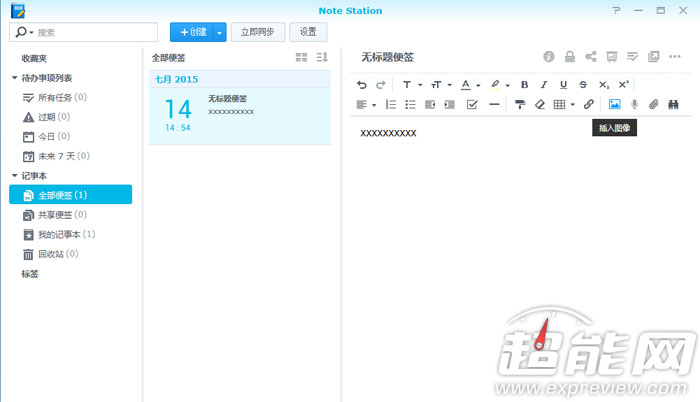Insert a horizontal line
700x402 pixels.
tap(494, 105)
